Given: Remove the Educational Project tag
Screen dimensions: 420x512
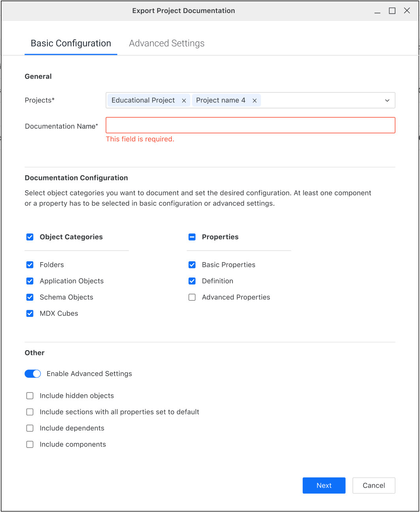Looking at the screenshot, I should (x=184, y=101).
